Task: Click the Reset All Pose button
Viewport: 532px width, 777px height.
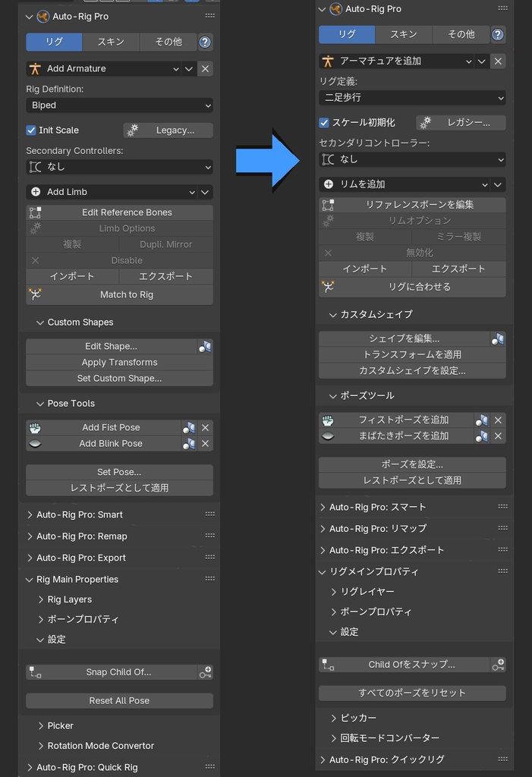Action: [x=119, y=700]
